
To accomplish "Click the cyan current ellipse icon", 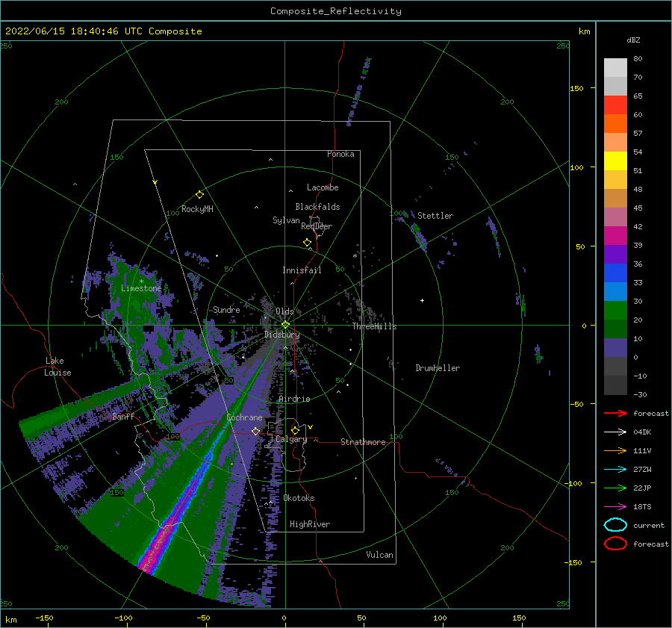I will pyautogui.click(x=615, y=525).
